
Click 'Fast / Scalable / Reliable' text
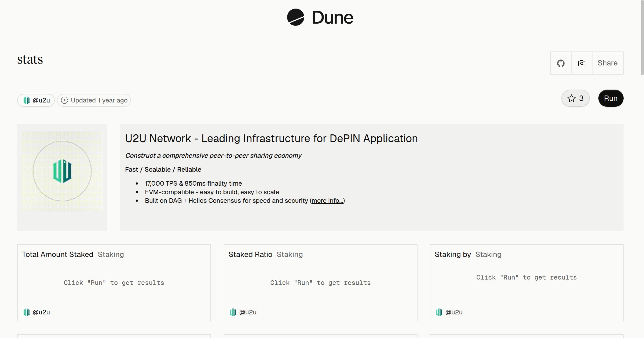(163, 170)
